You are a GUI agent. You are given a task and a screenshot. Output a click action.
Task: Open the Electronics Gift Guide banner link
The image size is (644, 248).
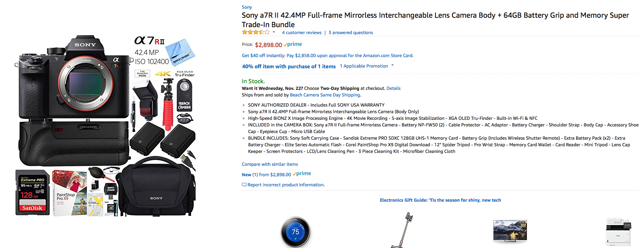click(x=440, y=200)
